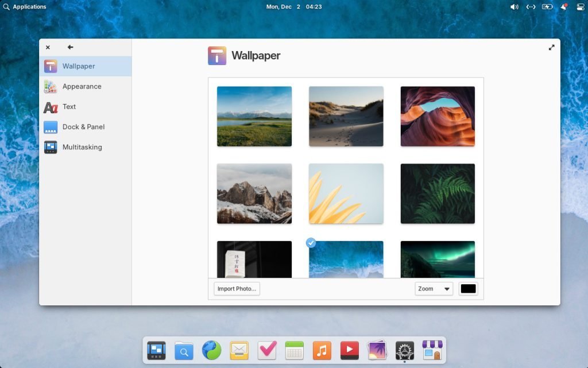
Task: Choose the red canyon wallpaper
Action: pos(438,116)
